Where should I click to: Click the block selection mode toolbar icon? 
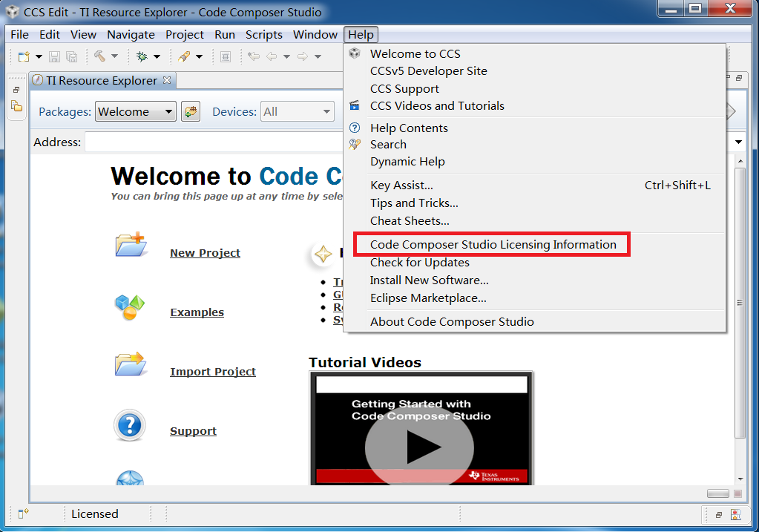point(226,56)
